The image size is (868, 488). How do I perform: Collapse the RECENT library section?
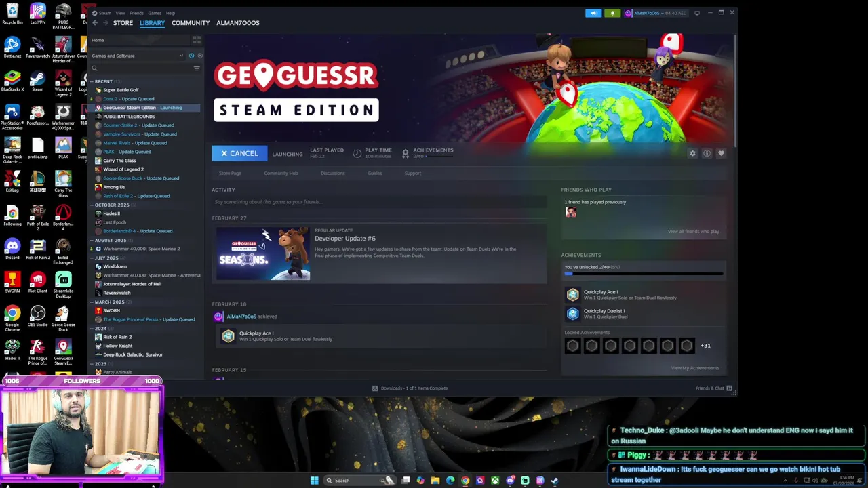92,81
